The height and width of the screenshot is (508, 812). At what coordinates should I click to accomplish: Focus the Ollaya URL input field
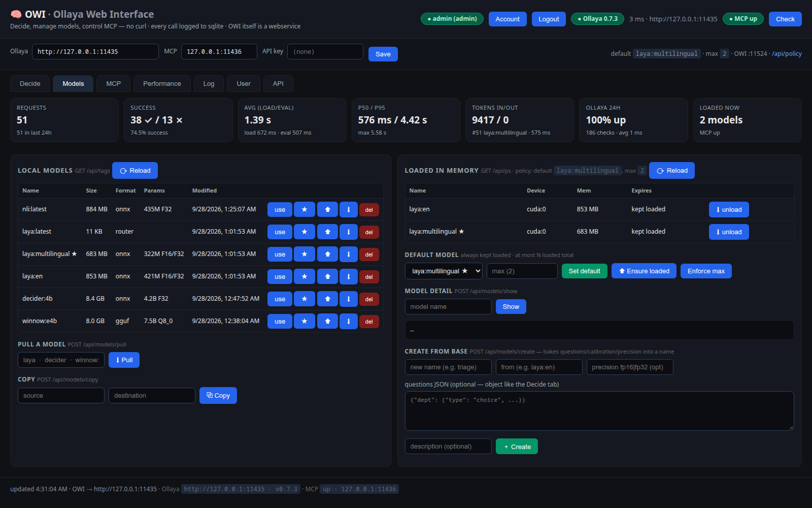pyautogui.click(x=95, y=51)
